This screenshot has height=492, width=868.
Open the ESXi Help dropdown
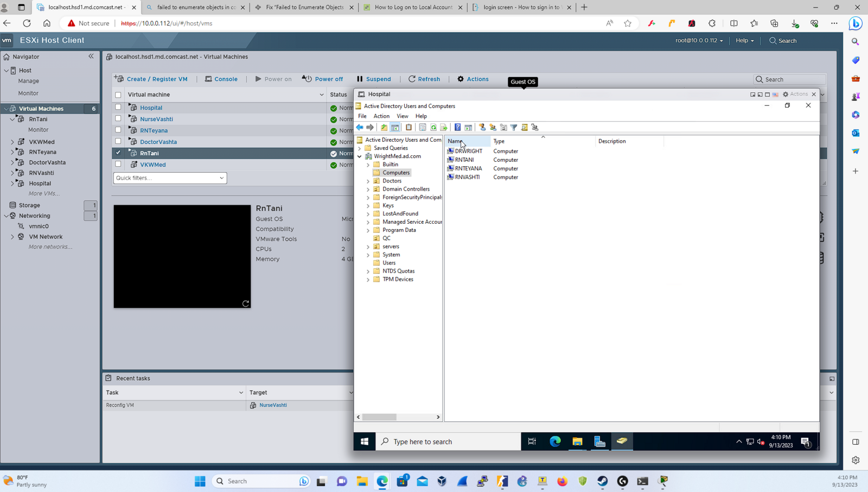coord(745,41)
